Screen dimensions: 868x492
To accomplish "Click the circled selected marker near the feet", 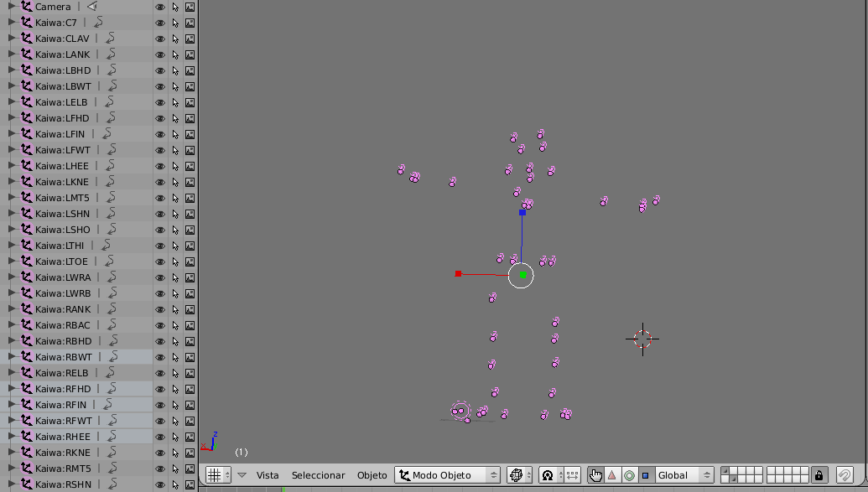I will pyautogui.click(x=460, y=411).
